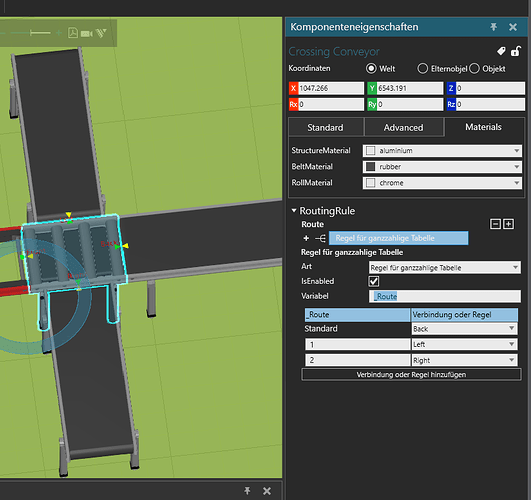This screenshot has height=500, width=531.
Task: Click the PDF export icon in viewport toolbar
Action: click(73, 33)
